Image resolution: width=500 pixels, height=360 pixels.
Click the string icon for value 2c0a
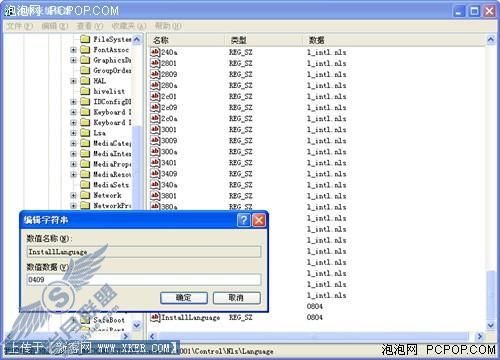[155, 118]
